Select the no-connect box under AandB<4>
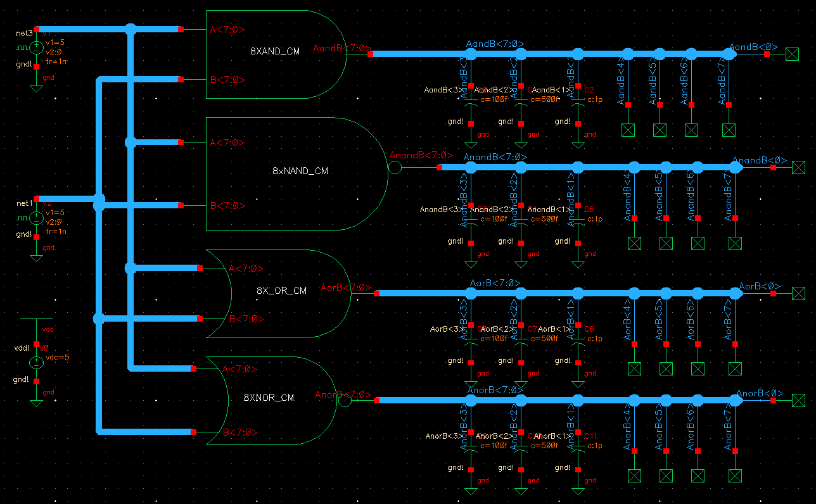The image size is (816, 504). (x=628, y=130)
